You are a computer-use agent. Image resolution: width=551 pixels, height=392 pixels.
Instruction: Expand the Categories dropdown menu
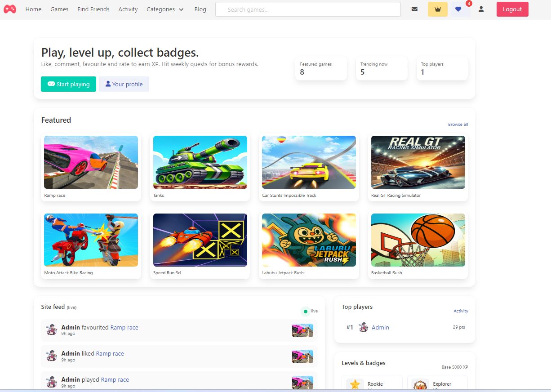coord(165,9)
